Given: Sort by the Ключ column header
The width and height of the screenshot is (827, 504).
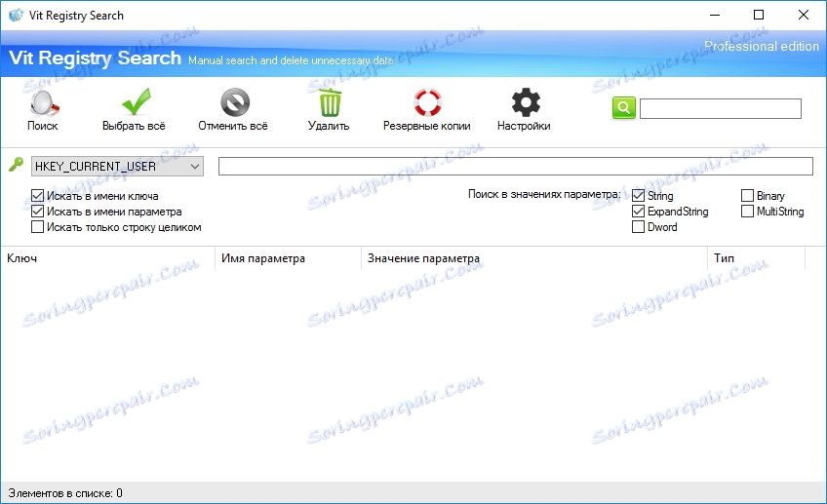Looking at the screenshot, I should coord(107,258).
